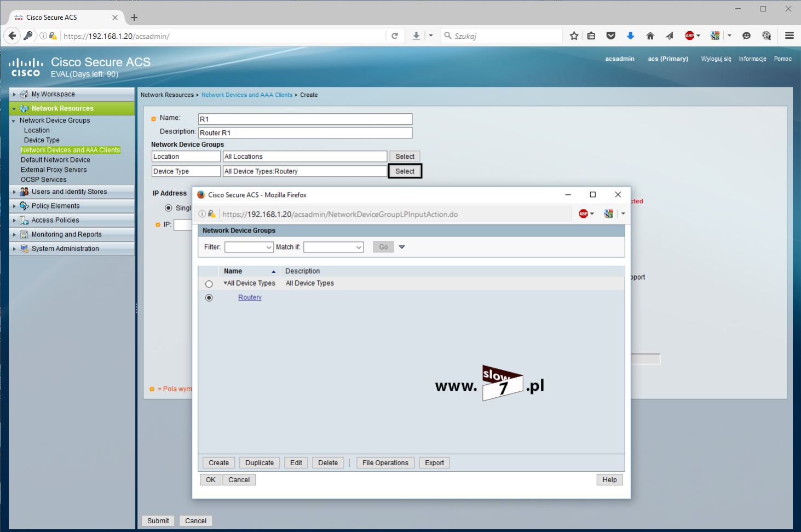This screenshot has height=532, width=801.
Task: Go to the browser home page icon
Action: click(x=650, y=36)
